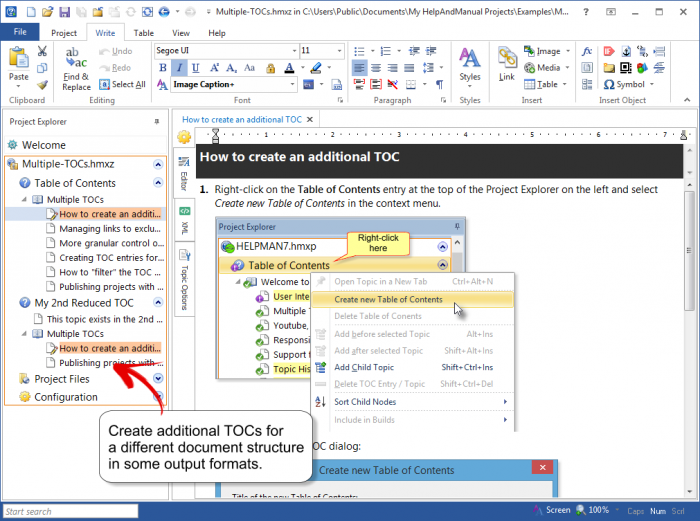Click the bulleted list icon
This screenshot has height=521, width=700.
[x=359, y=51]
